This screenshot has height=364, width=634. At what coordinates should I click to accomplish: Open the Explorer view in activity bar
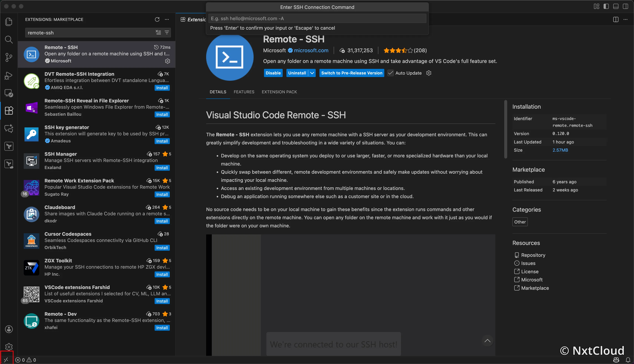pyautogui.click(x=9, y=21)
